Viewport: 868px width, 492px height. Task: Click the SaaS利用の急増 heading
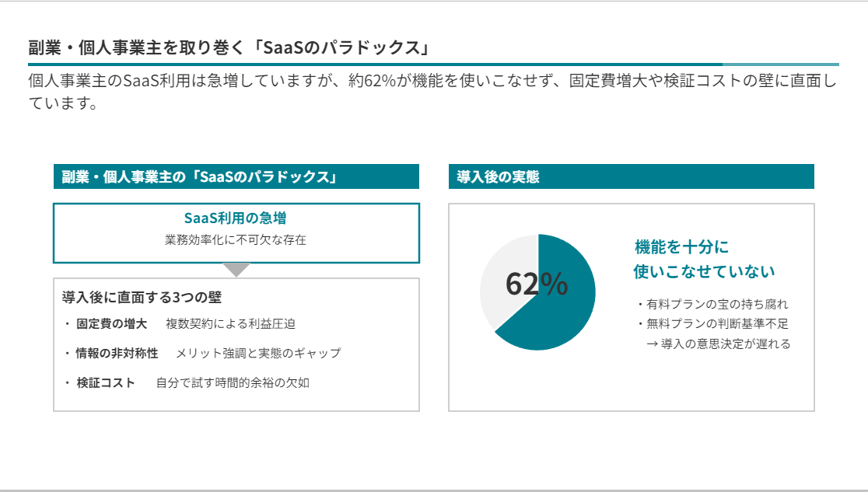(x=235, y=218)
